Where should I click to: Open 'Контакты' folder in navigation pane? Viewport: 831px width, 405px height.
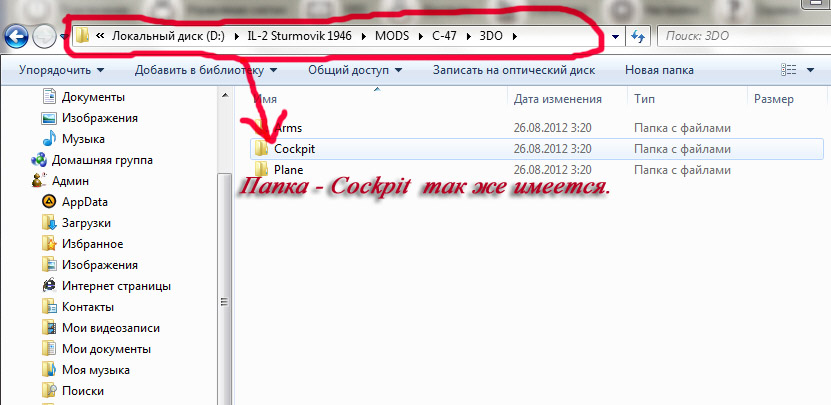pos(88,307)
